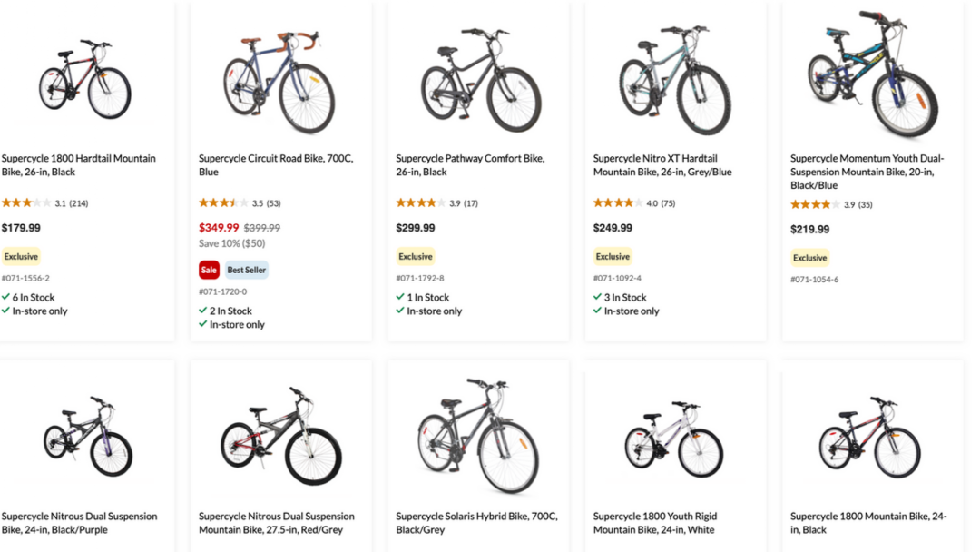The width and height of the screenshot is (980, 552).
Task: Click the 3.5 star rating for Circuit Road Bike
Action: [x=223, y=203]
